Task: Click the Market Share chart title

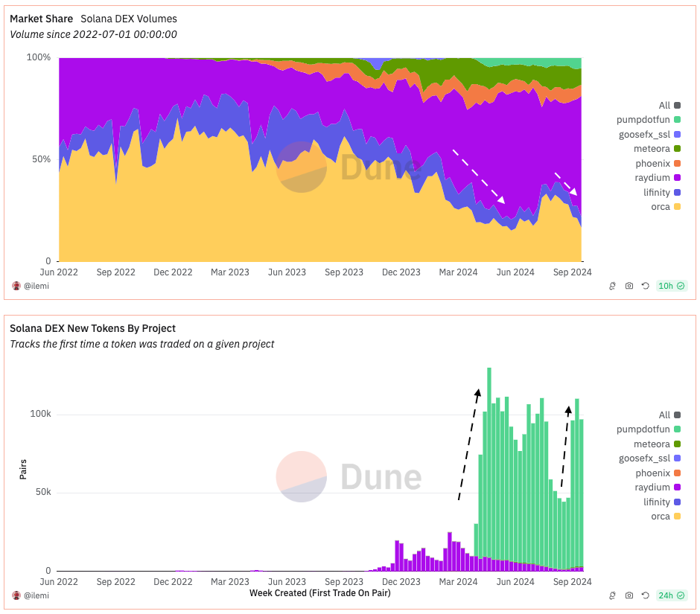Action: [42, 19]
